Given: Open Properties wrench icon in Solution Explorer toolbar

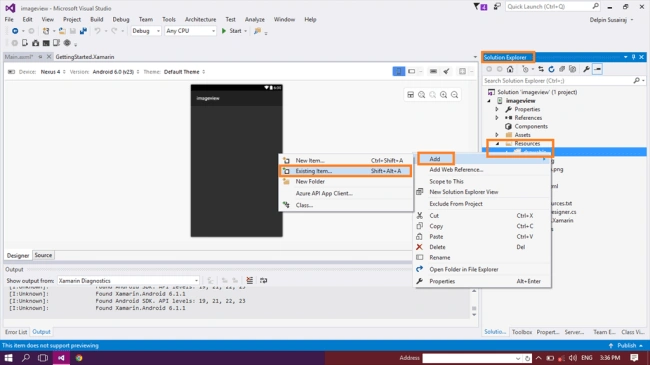Looking at the screenshot, I should click(586, 69).
